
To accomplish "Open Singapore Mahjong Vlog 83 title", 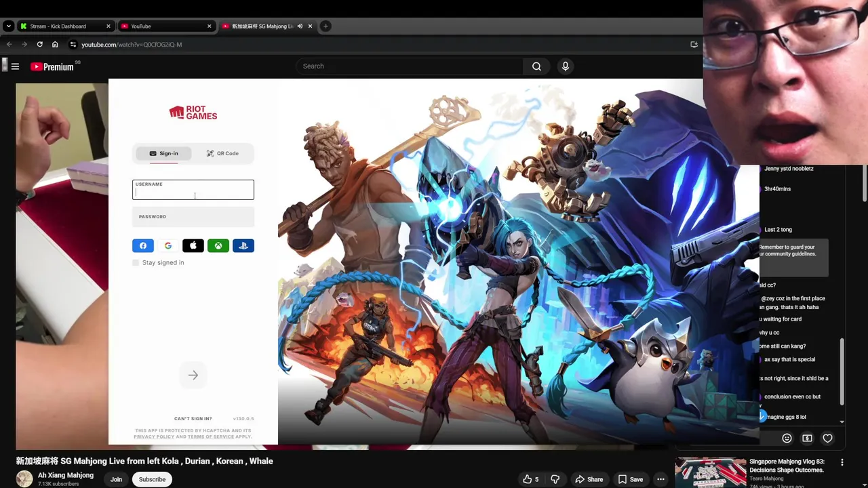I will 787,466.
